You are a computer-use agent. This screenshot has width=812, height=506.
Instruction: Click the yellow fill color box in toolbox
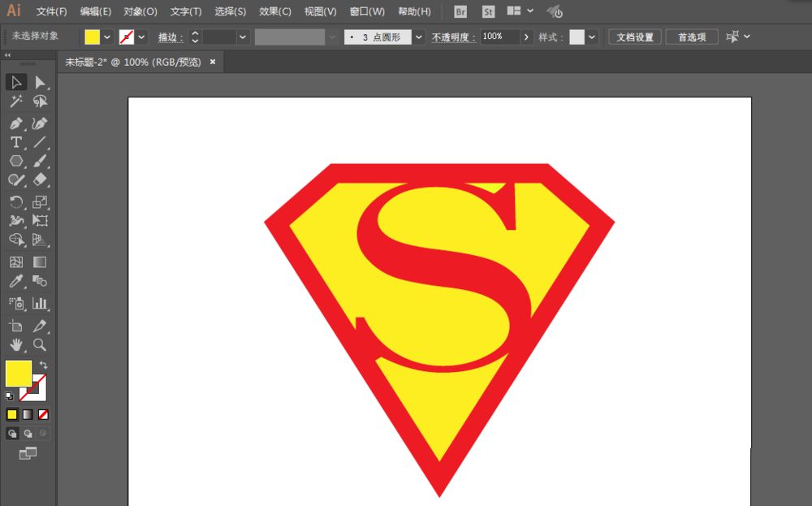19,374
